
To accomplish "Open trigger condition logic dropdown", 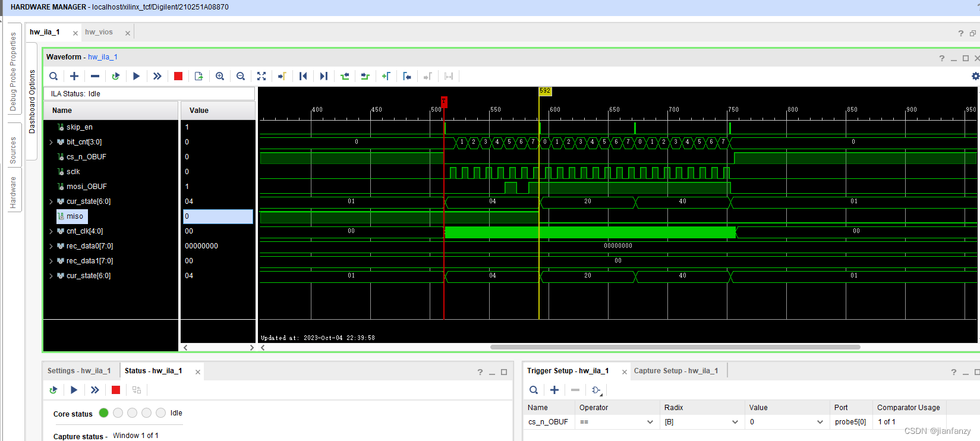I will pyautogui.click(x=597, y=390).
